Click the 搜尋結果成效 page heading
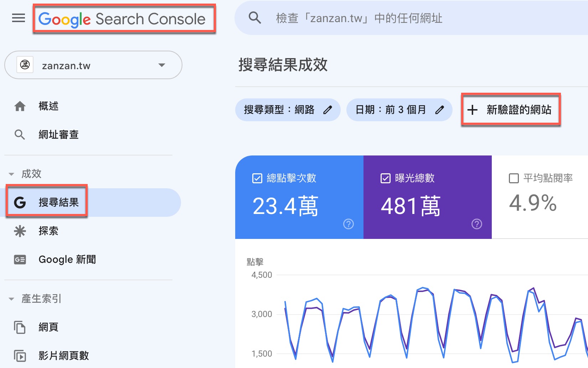Screen dimensions: 588x368 283,65
